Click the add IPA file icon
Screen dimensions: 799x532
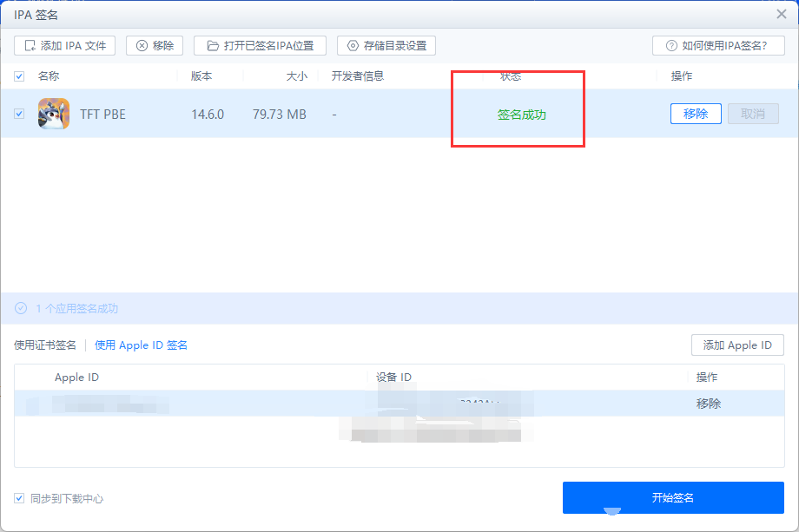[30, 46]
